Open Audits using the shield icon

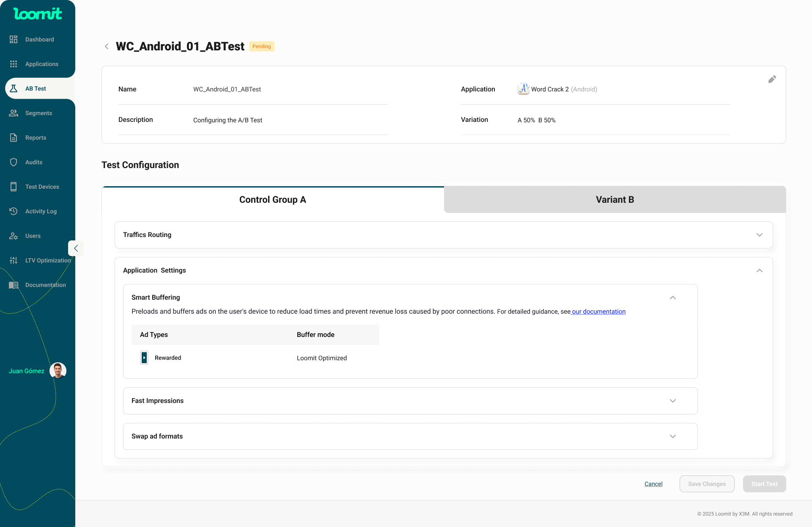(x=14, y=162)
